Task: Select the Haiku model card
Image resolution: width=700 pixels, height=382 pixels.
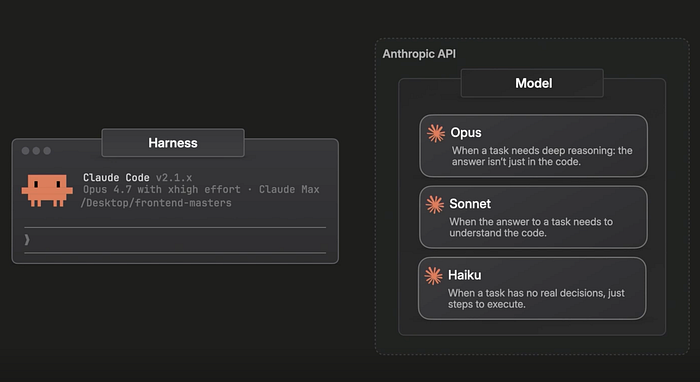Action: [x=532, y=288]
